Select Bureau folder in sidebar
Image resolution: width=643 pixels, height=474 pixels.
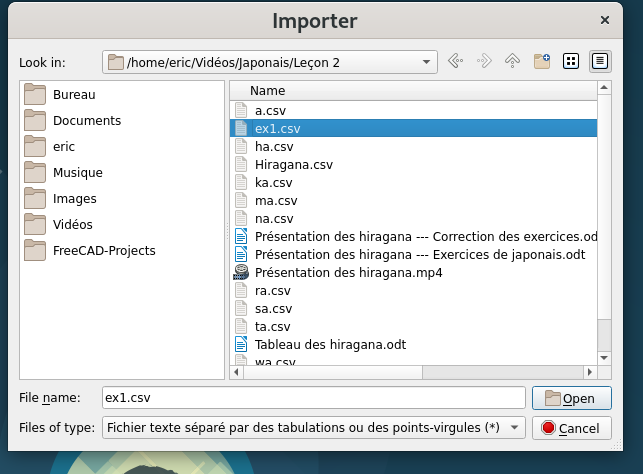coord(75,95)
